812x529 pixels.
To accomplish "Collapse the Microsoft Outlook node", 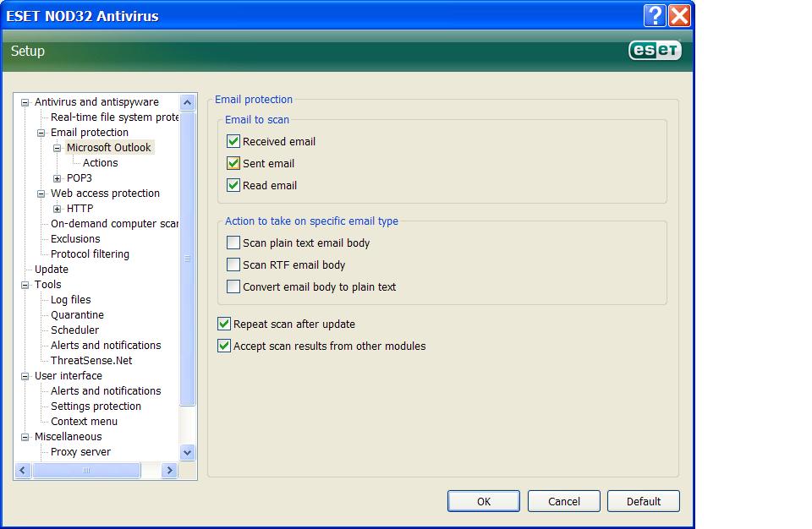I will pos(57,148).
